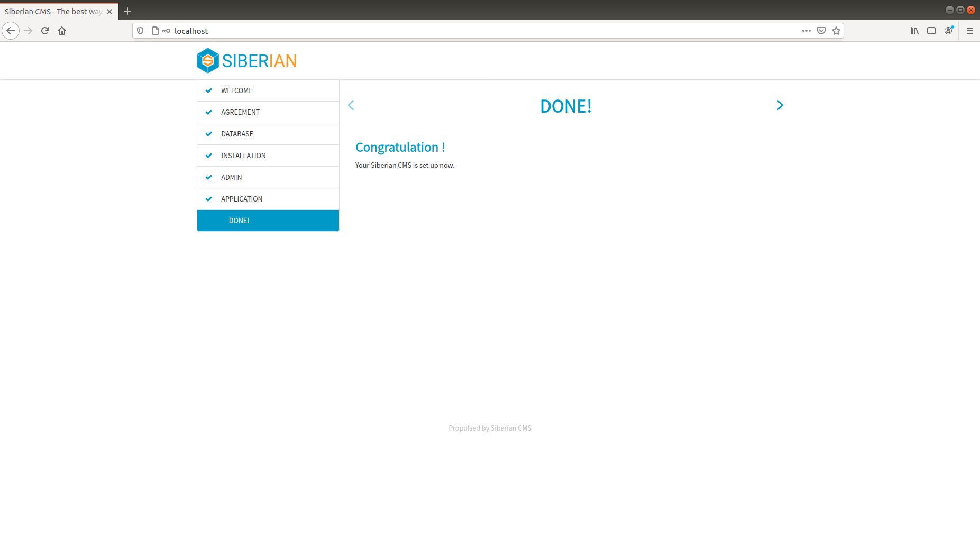Image resolution: width=980 pixels, height=557 pixels.
Task: Open the page actions ellipsis menu
Action: (806, 31)
